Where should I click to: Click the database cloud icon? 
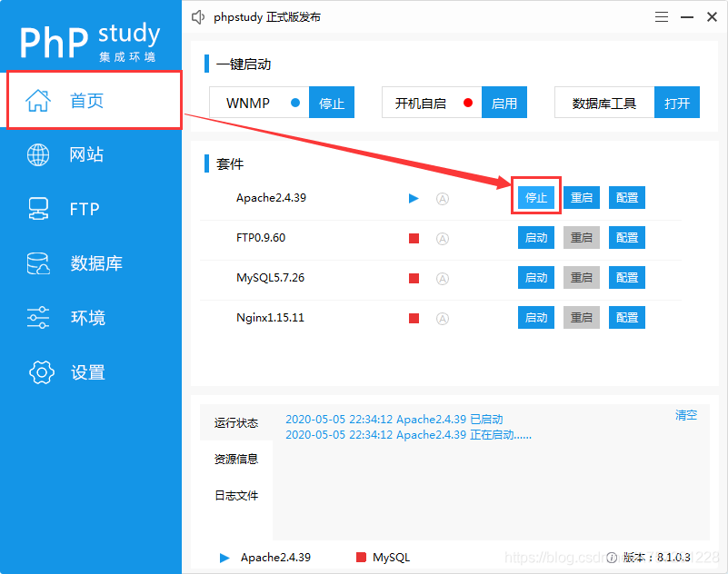tap(38, 263)
